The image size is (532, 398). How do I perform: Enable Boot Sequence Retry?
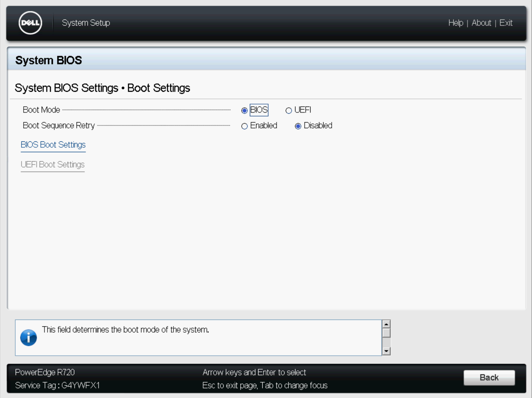(244, 126)
